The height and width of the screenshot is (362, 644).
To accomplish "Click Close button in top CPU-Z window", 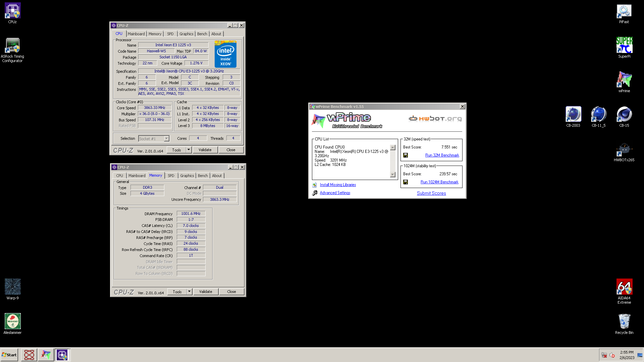I will point(231,150).
